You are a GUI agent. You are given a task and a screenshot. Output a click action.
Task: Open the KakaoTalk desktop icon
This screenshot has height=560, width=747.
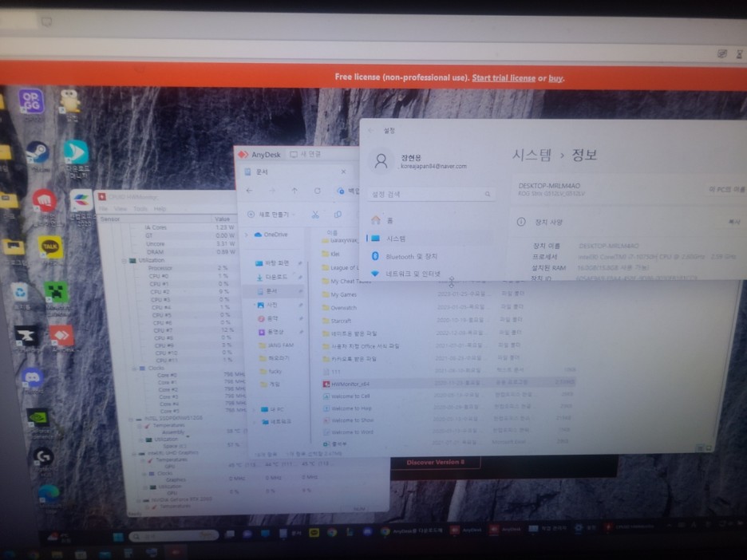coord(50,247)
